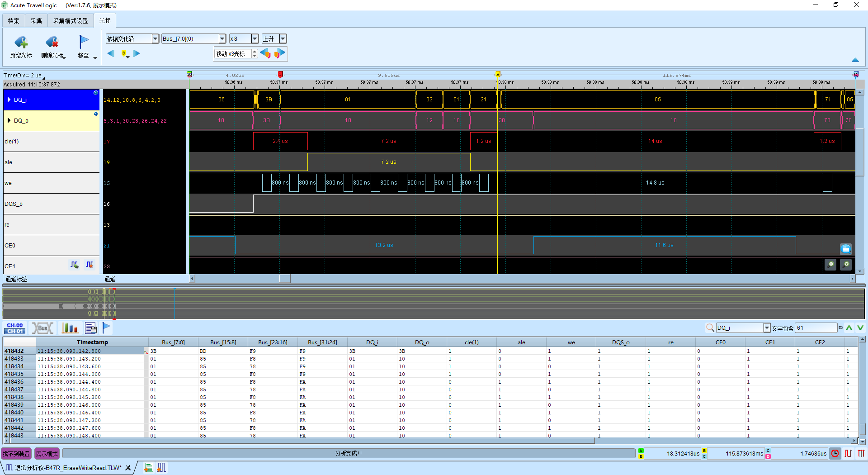Open the bar chart statistics icon
The image size is (868, 475).
pos(70,328)
